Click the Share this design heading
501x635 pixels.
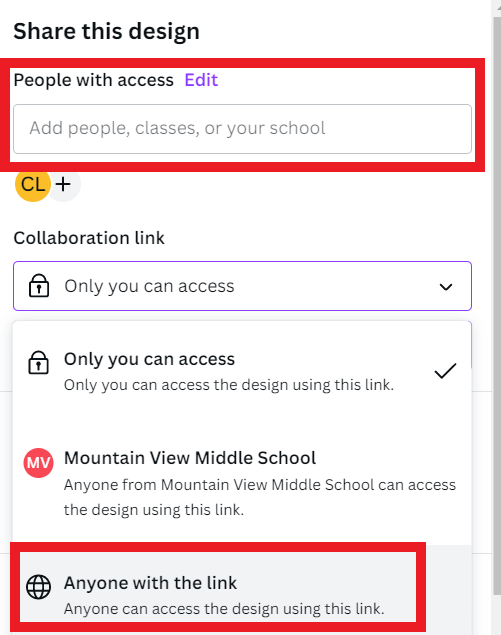[107, 31]
